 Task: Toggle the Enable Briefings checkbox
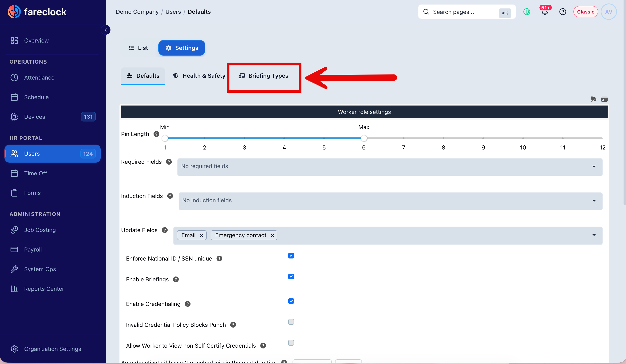291,276
